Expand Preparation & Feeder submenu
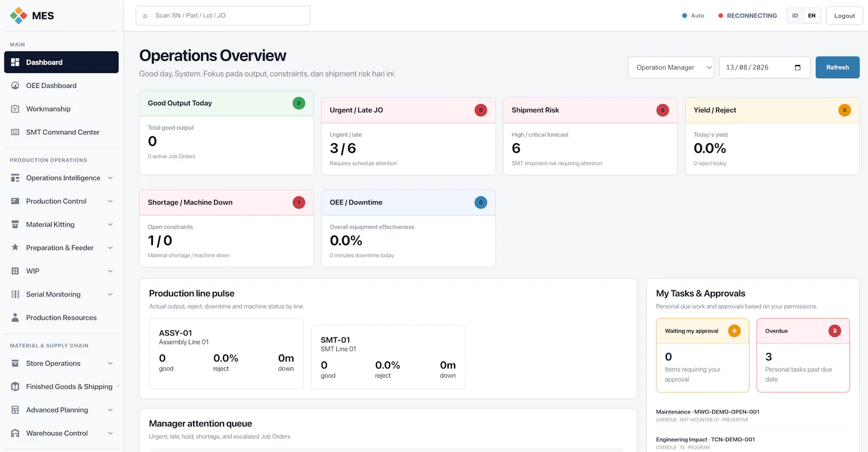The width and height of the screenshot is (868, 452). [110, 247]
